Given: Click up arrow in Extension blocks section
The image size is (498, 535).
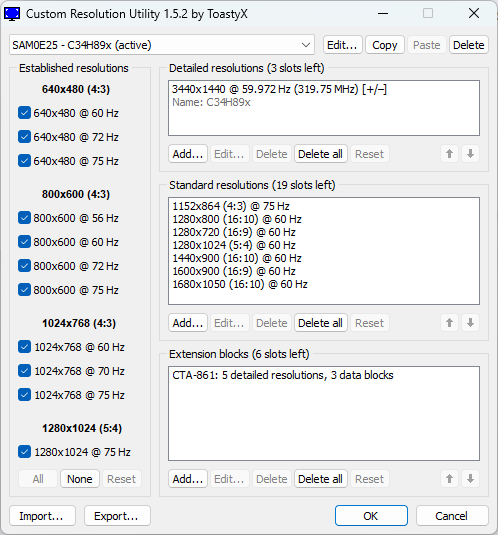Looking at the screenshot, I should click(449, 479).
